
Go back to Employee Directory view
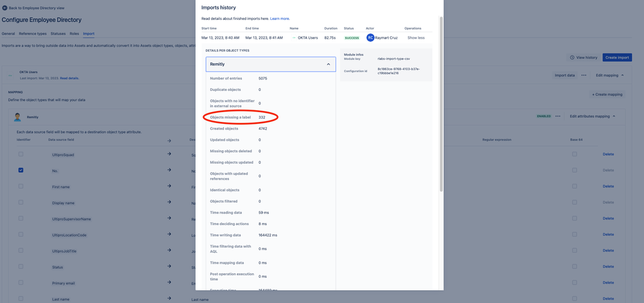pos(36,8)
